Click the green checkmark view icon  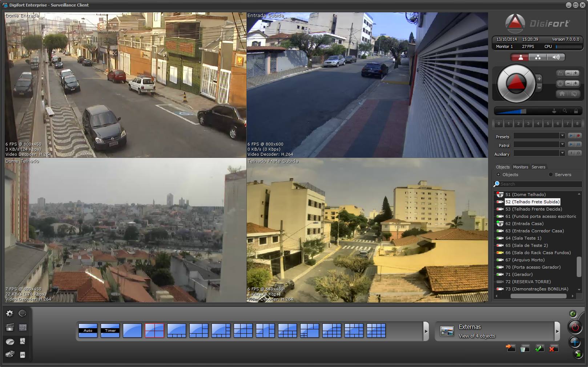[539, 348]
